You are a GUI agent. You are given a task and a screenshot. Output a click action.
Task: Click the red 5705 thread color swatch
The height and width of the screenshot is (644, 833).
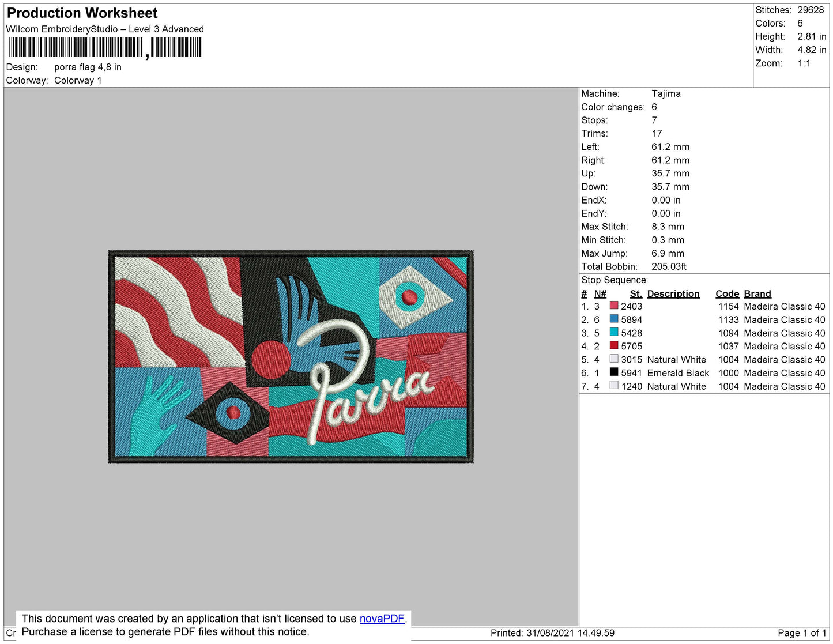point(614,345)
